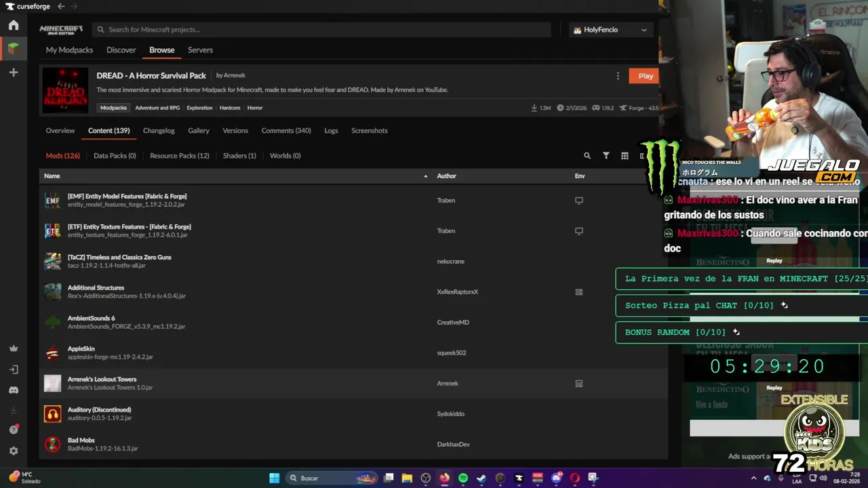This screenshot has width=868, height=488.
Task: Open File Explorer from taskbar
Action: coord(406,478)
